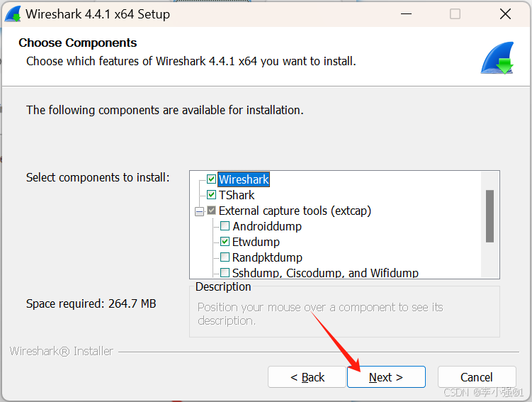This screenshot has height=402, width=532.
Task: Check Sshdump, Ciscodump, and Wifidump option
Action: [x=225, y=273]
